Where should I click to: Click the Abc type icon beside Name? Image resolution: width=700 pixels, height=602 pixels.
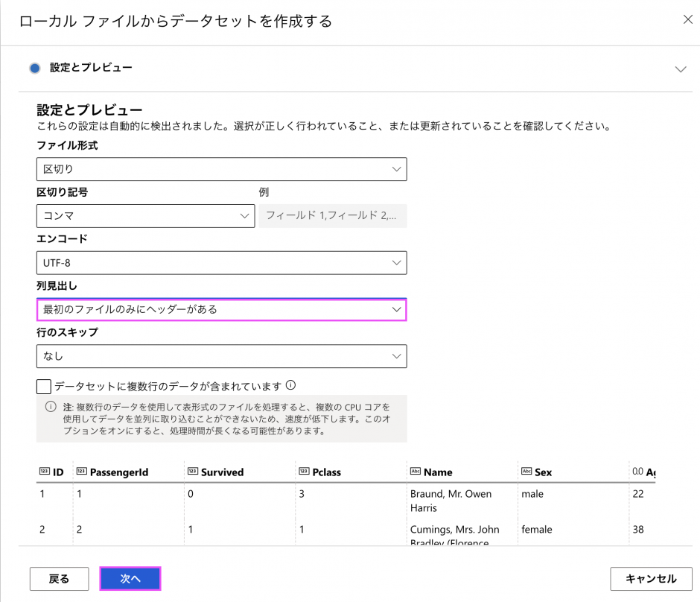coord(416,472)
